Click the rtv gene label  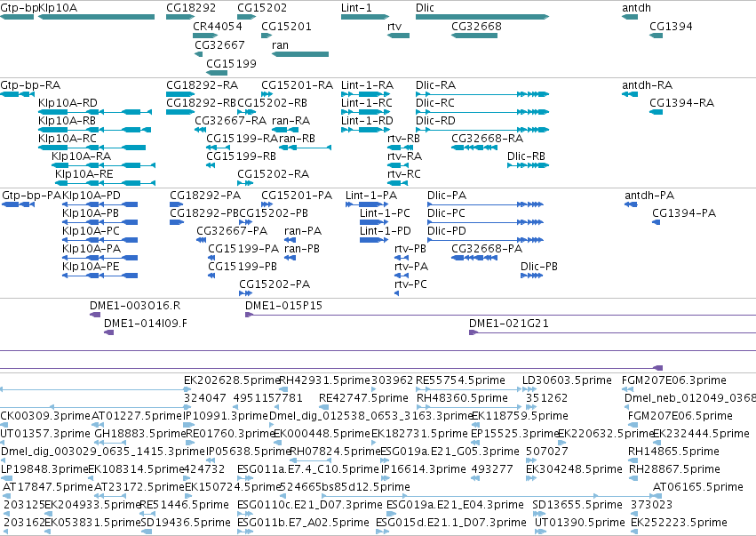point(394,26)
